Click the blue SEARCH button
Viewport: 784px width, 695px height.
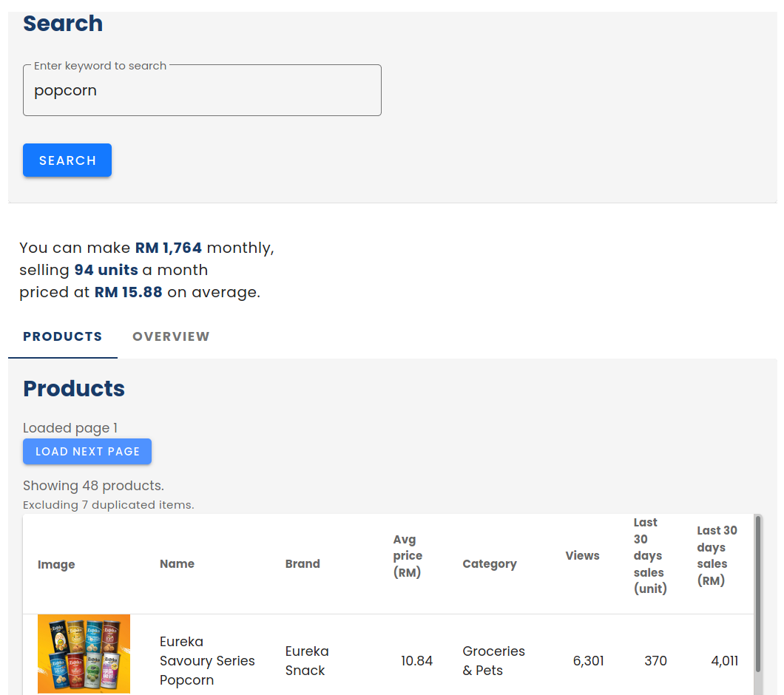pyautogui.click(x=67, y=160)
